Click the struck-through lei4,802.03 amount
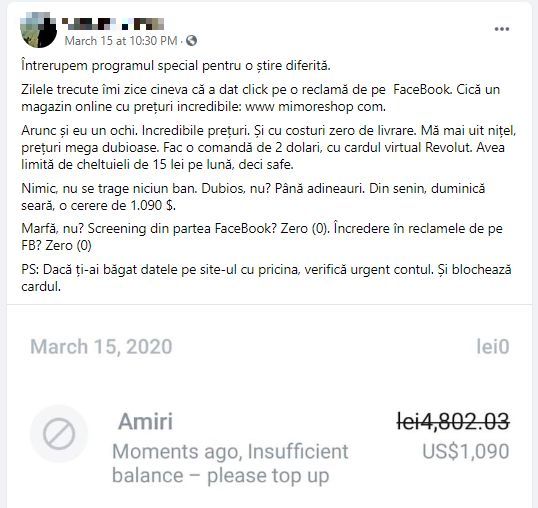Image resolution: width=538 pixels, height=508 pixels. click(453, 421)
